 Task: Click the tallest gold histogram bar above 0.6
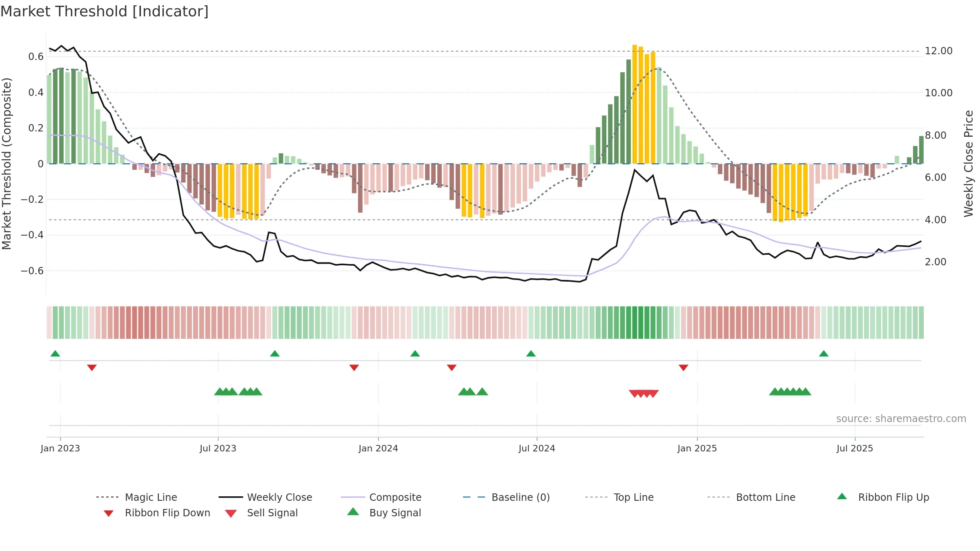[635, 104]
